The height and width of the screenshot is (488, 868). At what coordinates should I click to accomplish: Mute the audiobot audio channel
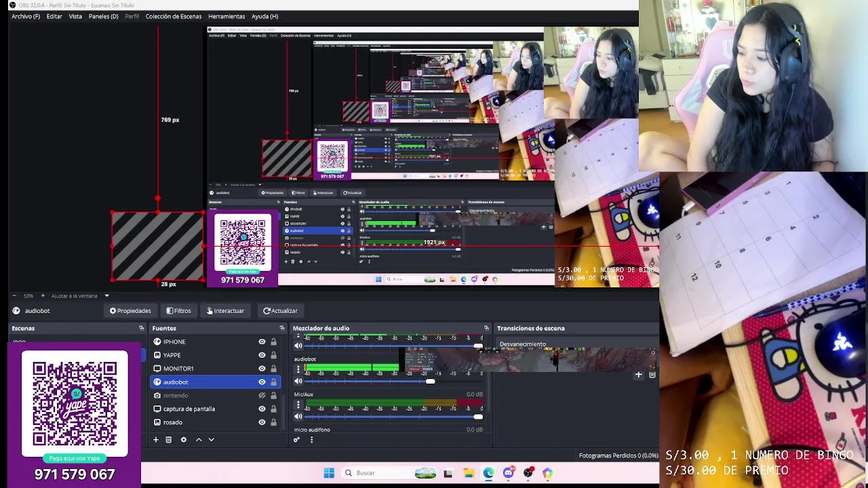pos(298,381)
